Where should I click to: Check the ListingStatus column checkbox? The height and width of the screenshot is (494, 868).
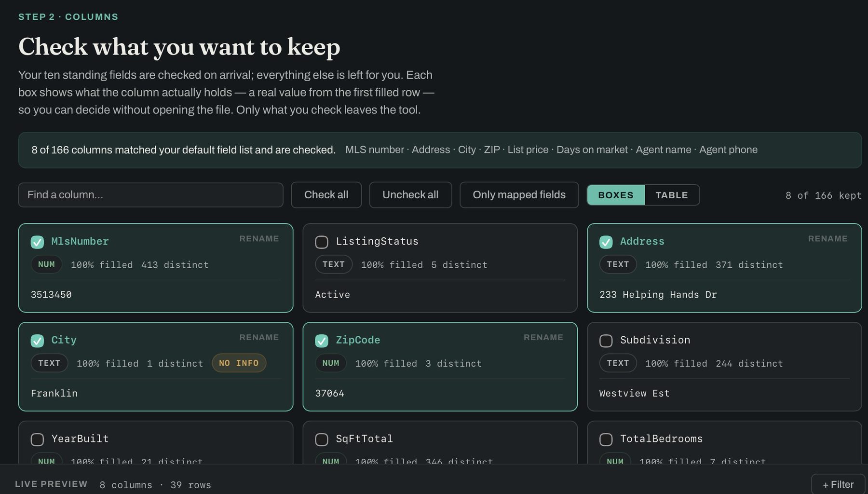click(x=322, y=242)
